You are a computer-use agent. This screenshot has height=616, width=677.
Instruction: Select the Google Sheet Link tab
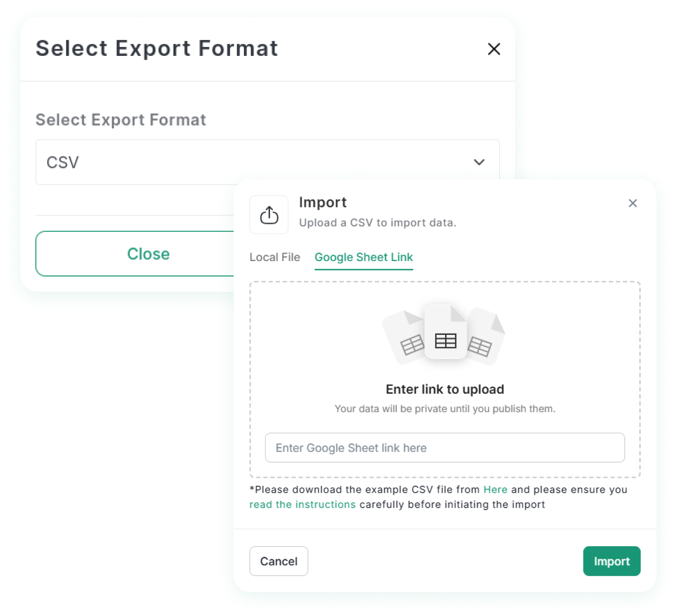364,257
